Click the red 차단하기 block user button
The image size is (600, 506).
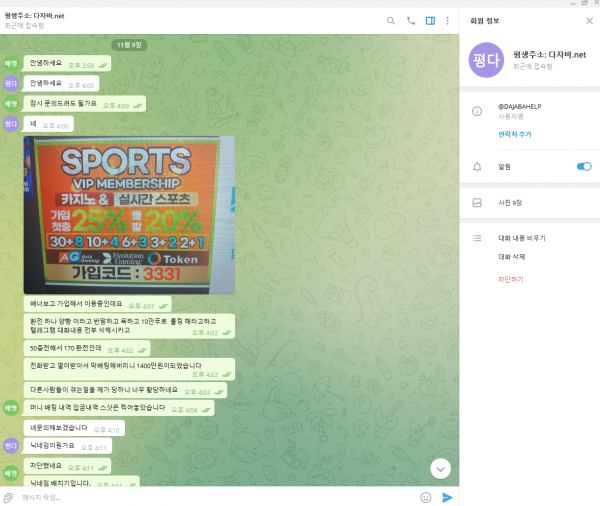click(510, 279)
